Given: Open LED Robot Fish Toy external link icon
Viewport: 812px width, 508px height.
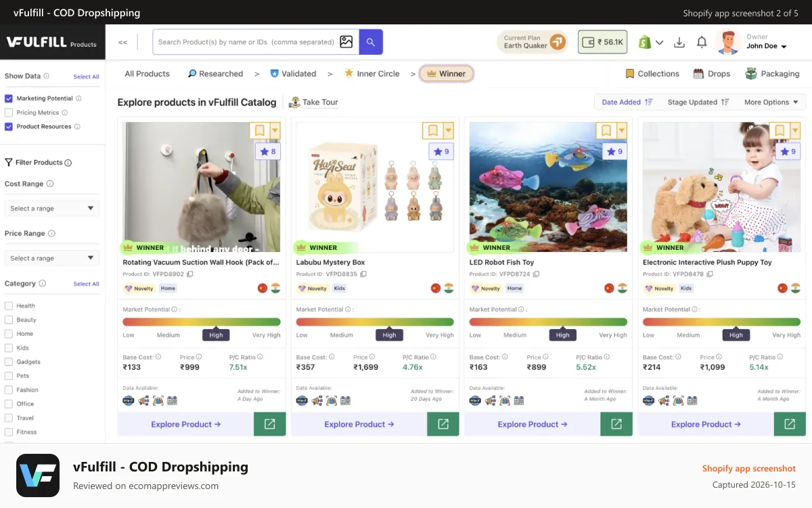Looking at the screenshot, I should point(616,424).
